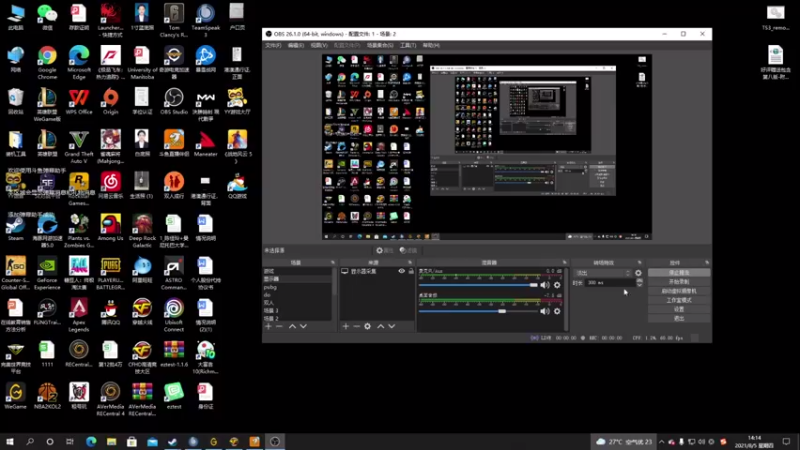This screenshot has height=450, width=800.
Task: Click the 时长 300 ms duration field
Action: (610, 283)
